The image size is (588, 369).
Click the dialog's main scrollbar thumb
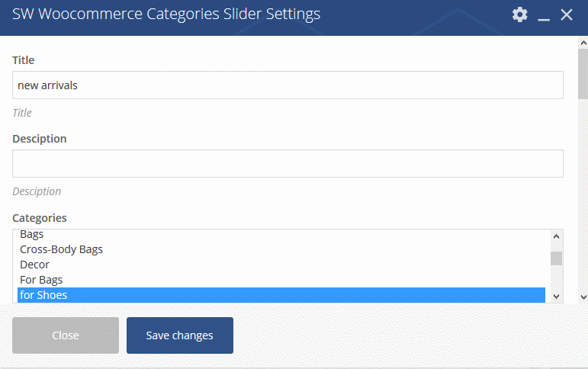click(583, 74)
